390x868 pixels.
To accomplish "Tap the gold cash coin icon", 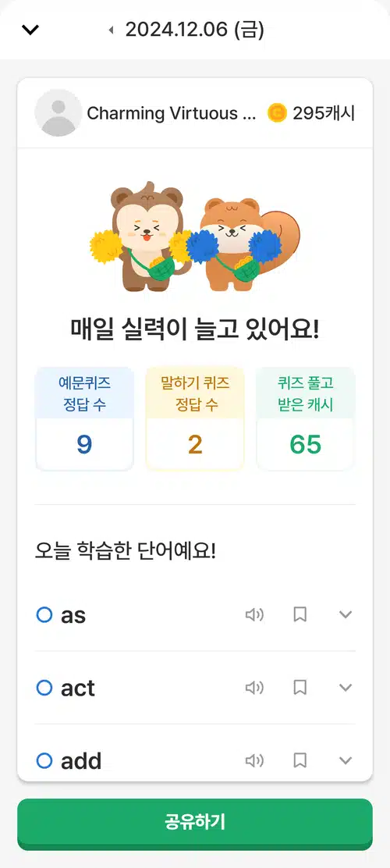I will tap(277, 113).
